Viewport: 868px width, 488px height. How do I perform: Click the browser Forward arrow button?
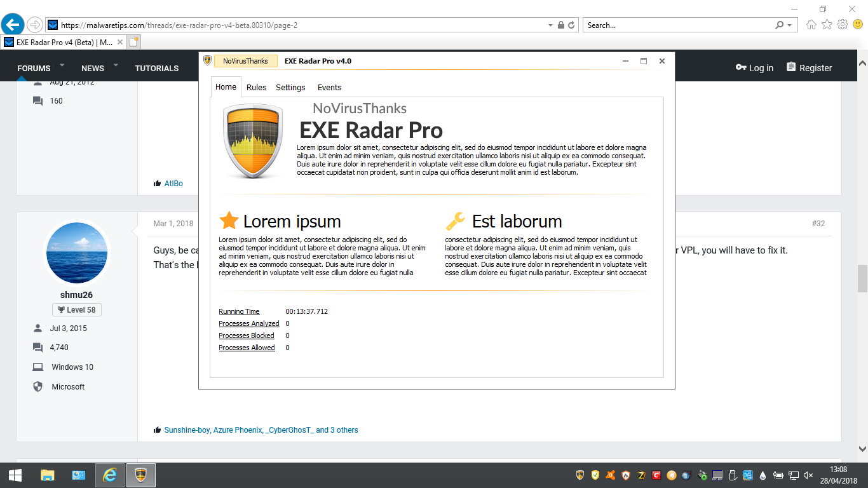(35, 25)
